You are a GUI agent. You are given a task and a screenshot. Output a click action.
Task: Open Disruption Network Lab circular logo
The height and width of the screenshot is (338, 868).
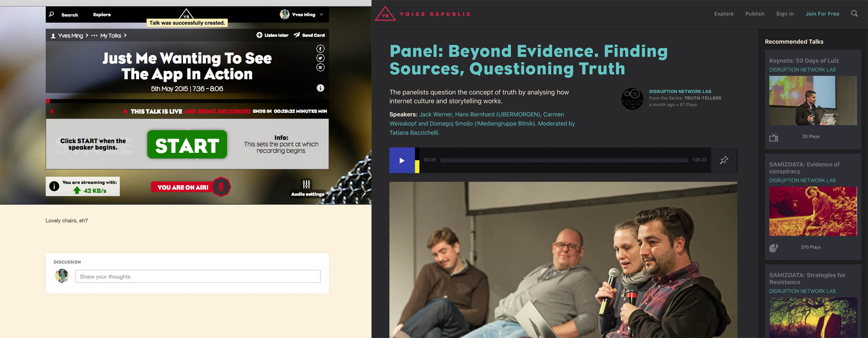click(x=632, y=99)
